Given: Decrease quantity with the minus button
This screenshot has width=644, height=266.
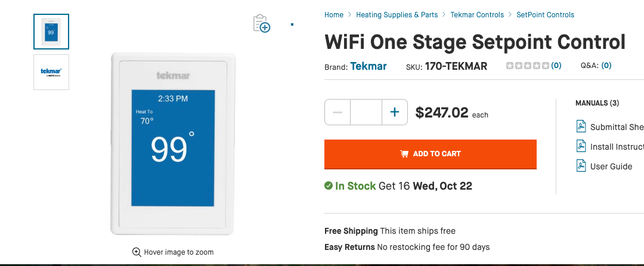Looking at the screenshot, I should point(338,112).
